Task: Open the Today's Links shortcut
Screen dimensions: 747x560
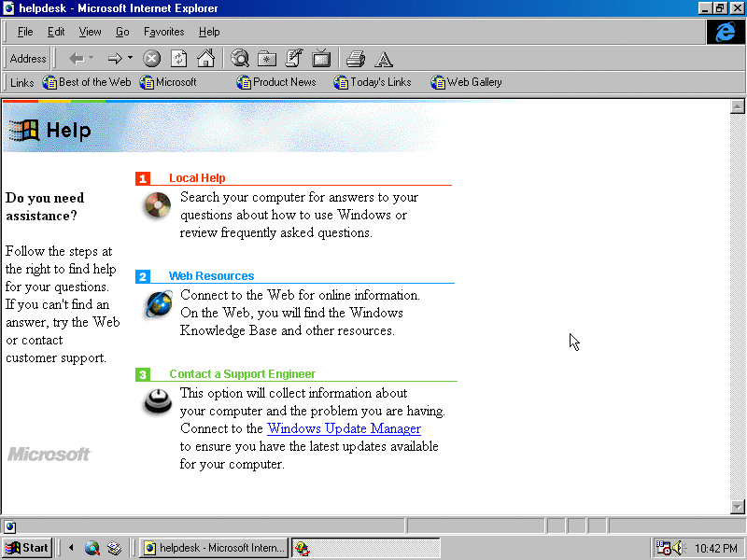Action: pos(373,82)
